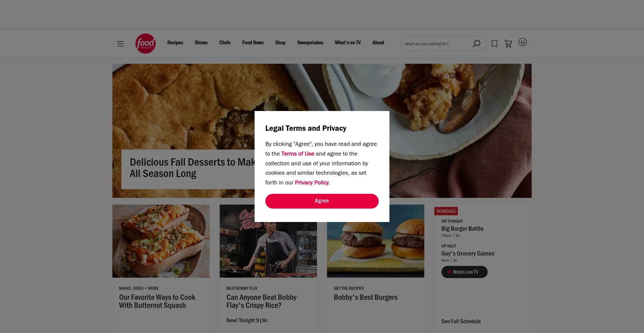644x333 pixels.
Task: Open the butternut squash thumbnail
Action: click(161, 241)
